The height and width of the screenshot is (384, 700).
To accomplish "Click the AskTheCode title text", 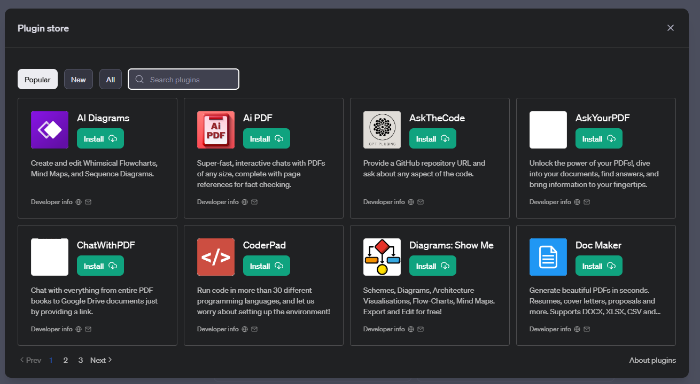I will (x=437, y=118).
